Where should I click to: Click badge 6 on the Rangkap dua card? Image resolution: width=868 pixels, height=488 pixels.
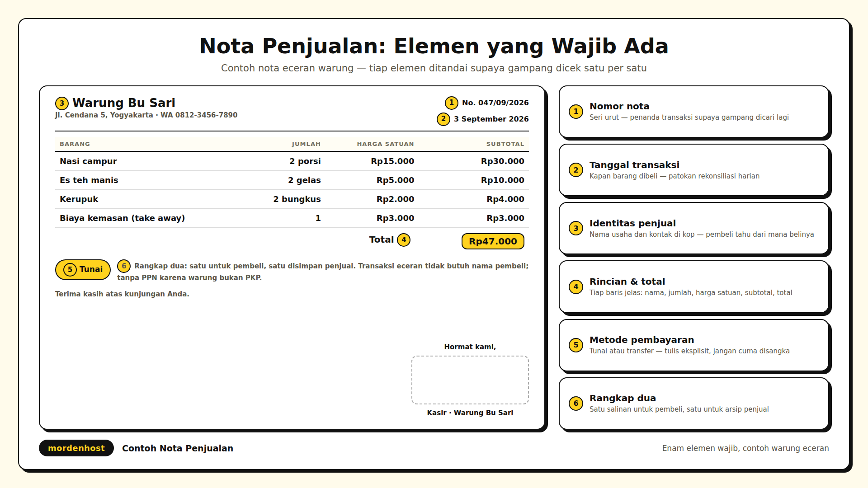coord(576,404)
